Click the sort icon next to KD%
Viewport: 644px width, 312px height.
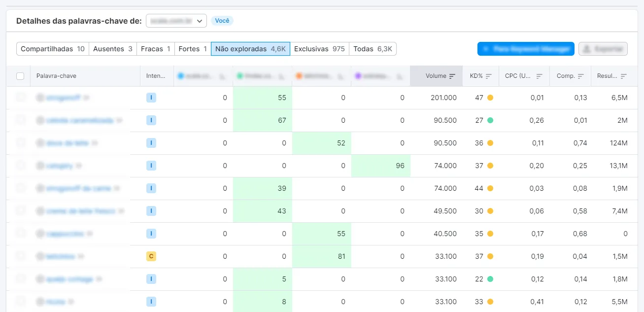pyautogui.click(x=489, y=76)
